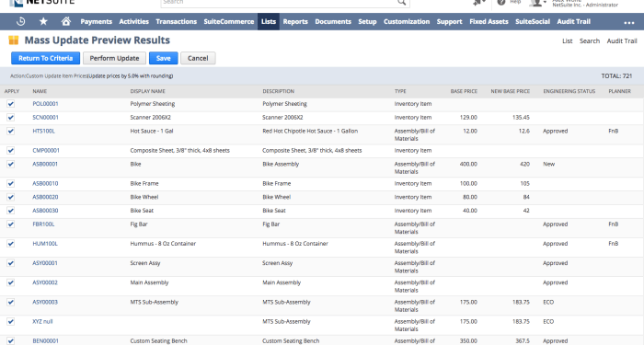Open the more menu ellipsis

(x=629, y=23)
